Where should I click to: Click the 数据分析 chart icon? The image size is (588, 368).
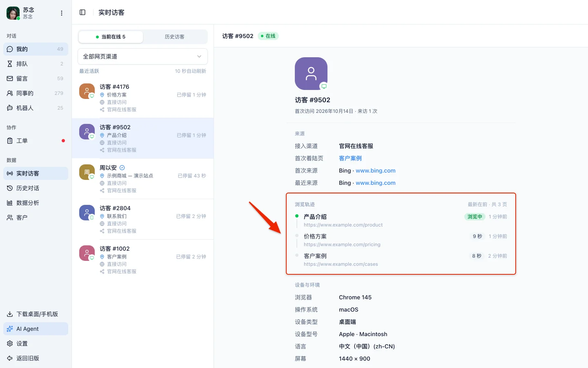pyautogui.click(x=10, y=203)
